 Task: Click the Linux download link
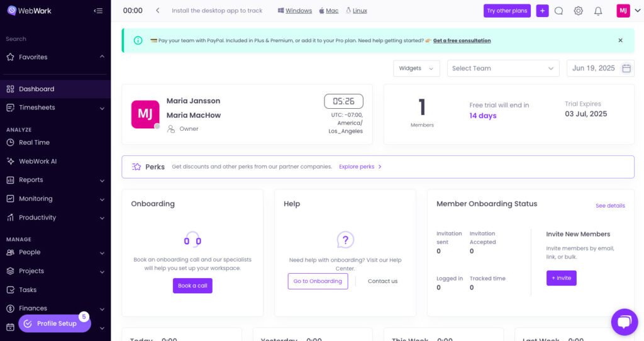(x=357, y=11)
